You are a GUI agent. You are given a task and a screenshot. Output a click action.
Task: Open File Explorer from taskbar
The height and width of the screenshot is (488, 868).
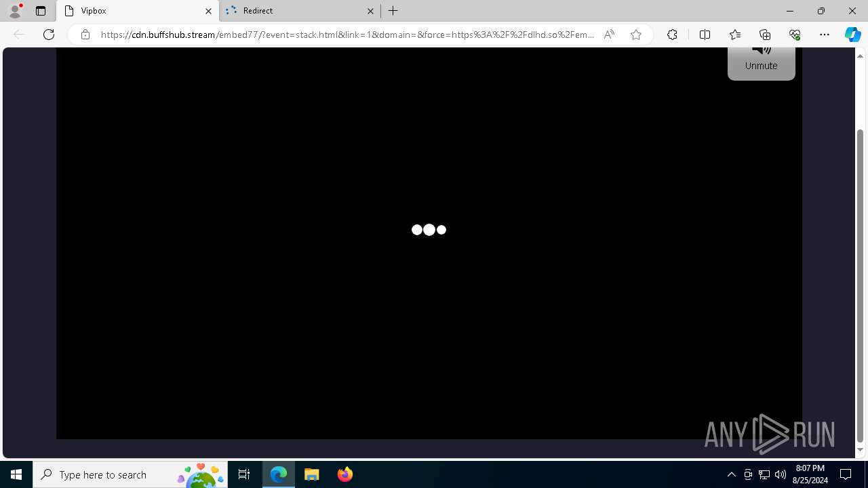pyautogui.click(x=312, y=474)
